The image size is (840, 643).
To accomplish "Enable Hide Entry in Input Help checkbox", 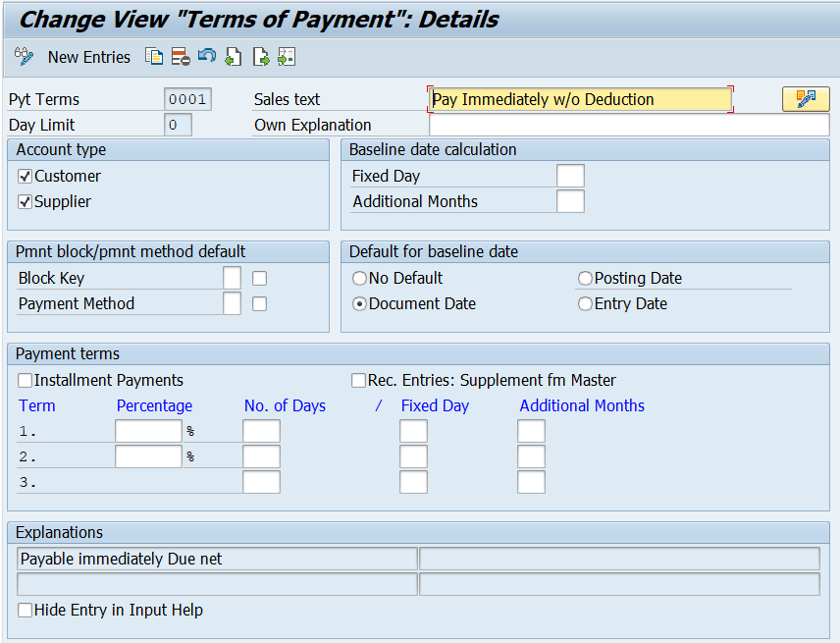I will point(25,610).
